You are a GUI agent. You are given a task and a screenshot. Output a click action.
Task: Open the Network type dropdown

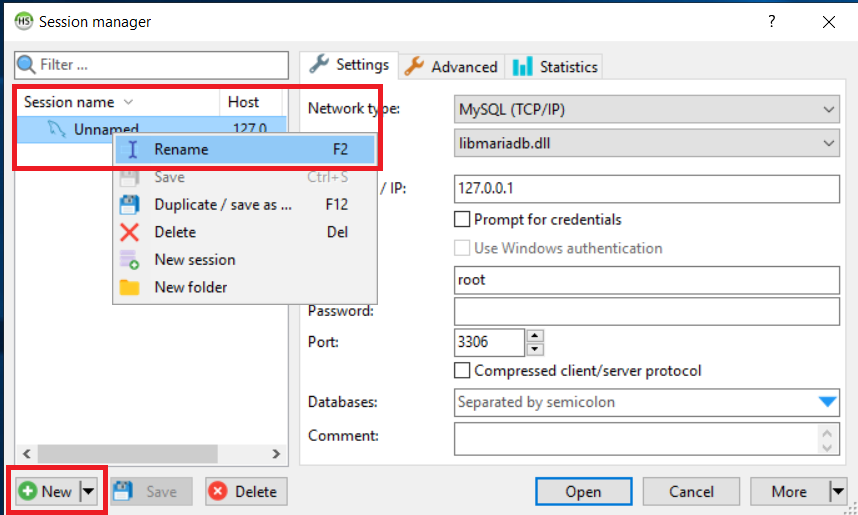(x=647, y=109)
